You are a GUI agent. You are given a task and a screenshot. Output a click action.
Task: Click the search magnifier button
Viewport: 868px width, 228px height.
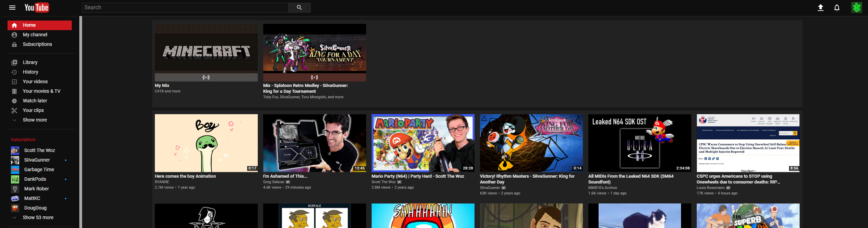(299, 8)
